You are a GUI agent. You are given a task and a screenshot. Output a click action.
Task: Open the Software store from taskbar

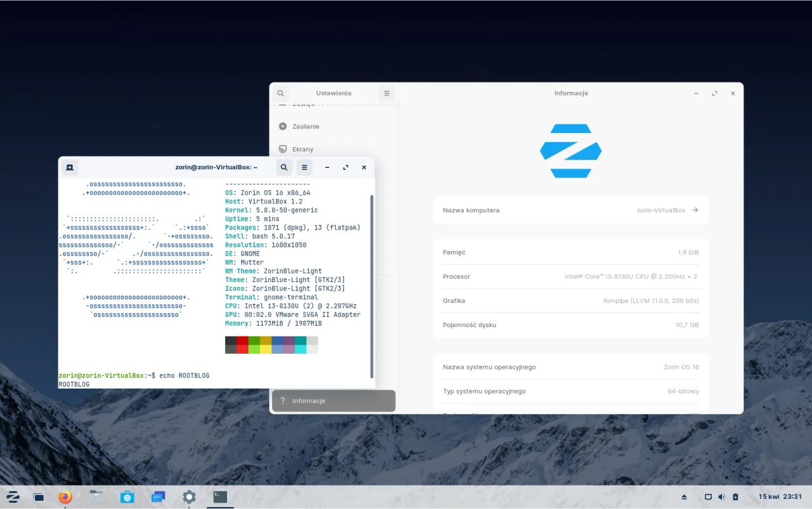tap(127, 497)
